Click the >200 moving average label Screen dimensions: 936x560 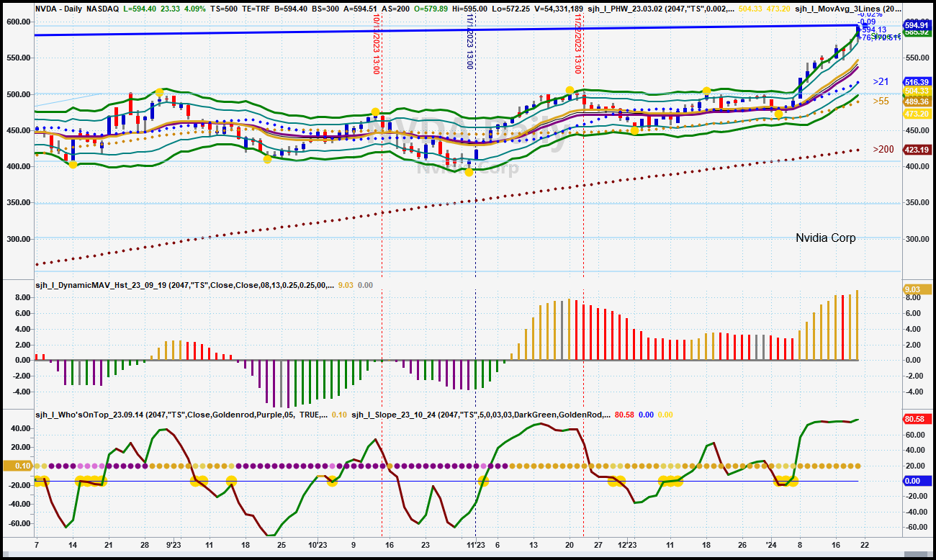click(883, 149)
